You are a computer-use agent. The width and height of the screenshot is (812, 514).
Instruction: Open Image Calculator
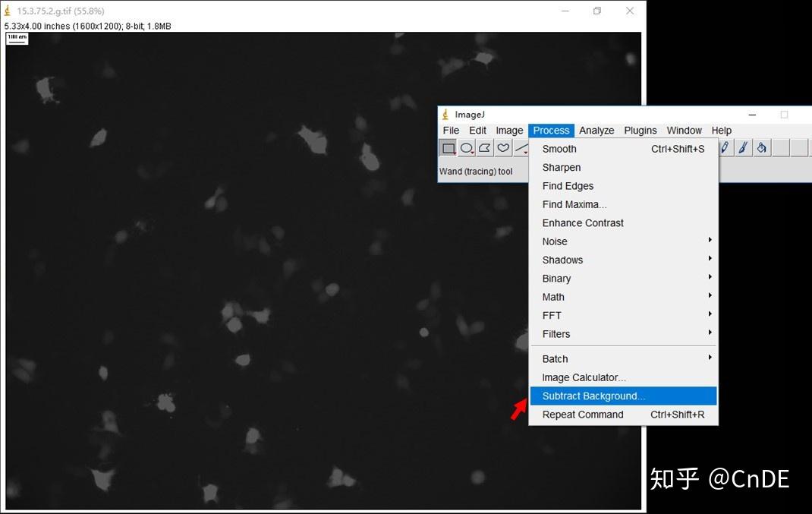(584, 377)
